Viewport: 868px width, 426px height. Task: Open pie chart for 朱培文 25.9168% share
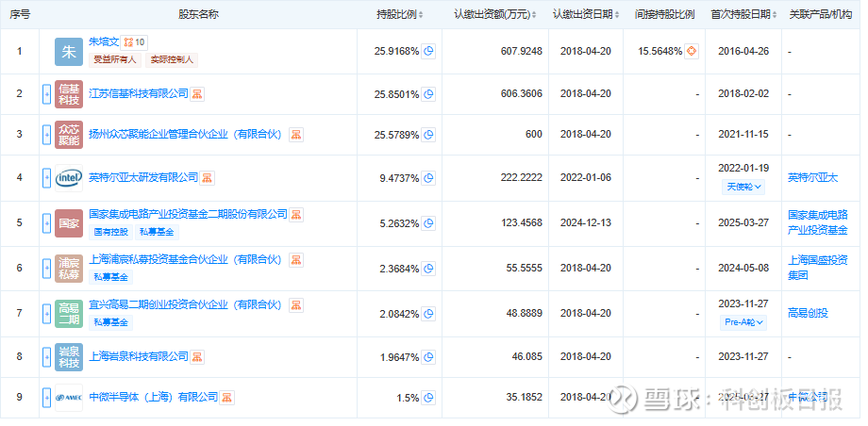tap(428, 52)
